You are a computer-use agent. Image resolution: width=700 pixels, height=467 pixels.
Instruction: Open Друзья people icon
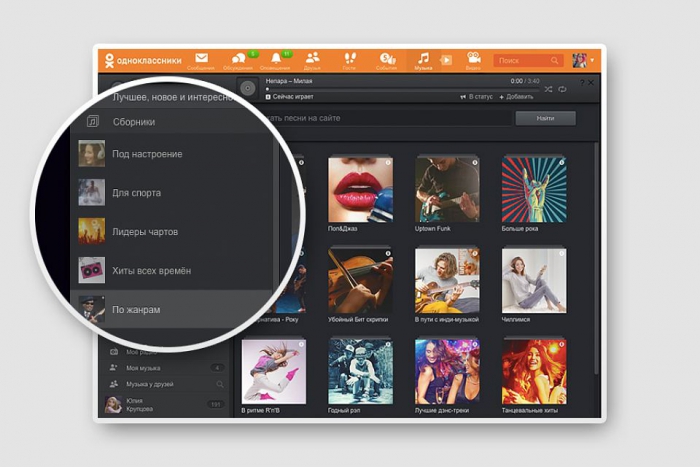point(312,58)
